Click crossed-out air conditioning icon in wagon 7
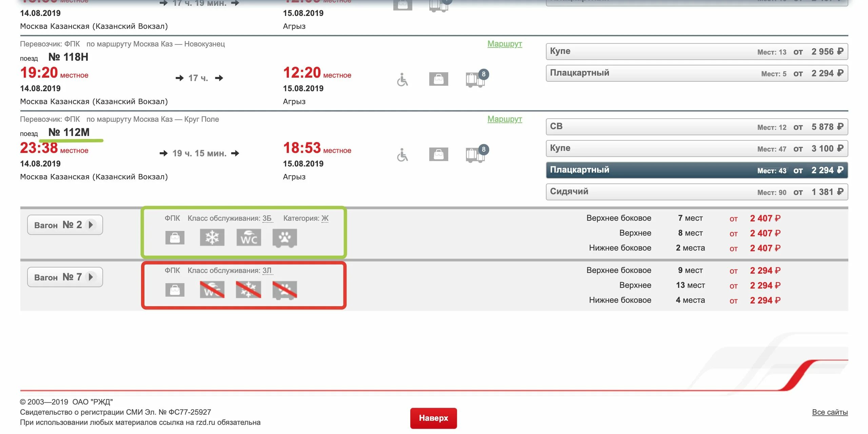The width and height of the screenshot is (868, 434). [249, 290]
